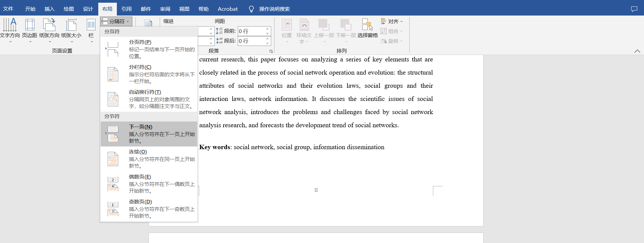Click the 偶数页 even page break icon

tap(113, 184)
